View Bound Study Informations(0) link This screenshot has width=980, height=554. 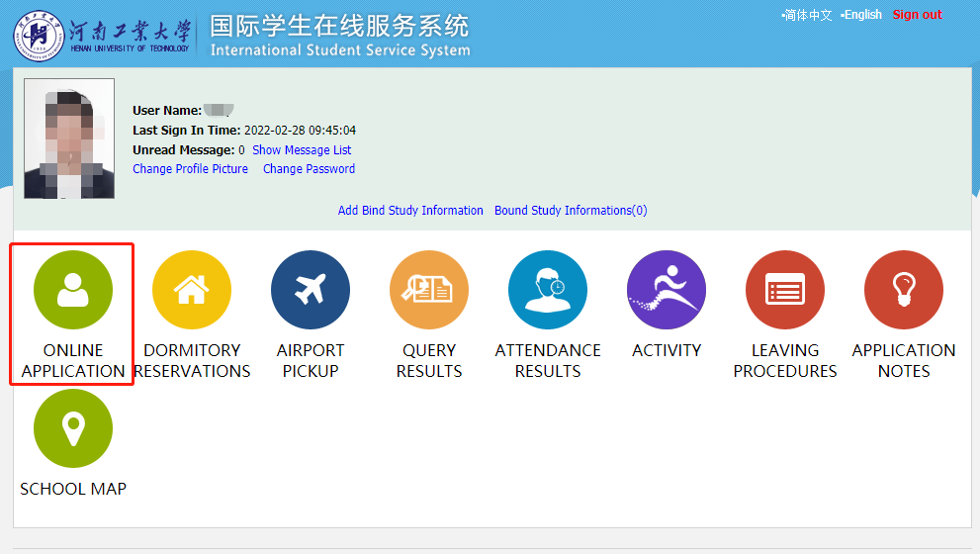[571, 211]
